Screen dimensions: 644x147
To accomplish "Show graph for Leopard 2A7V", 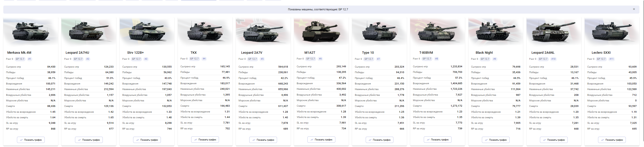I will (263, 140).
